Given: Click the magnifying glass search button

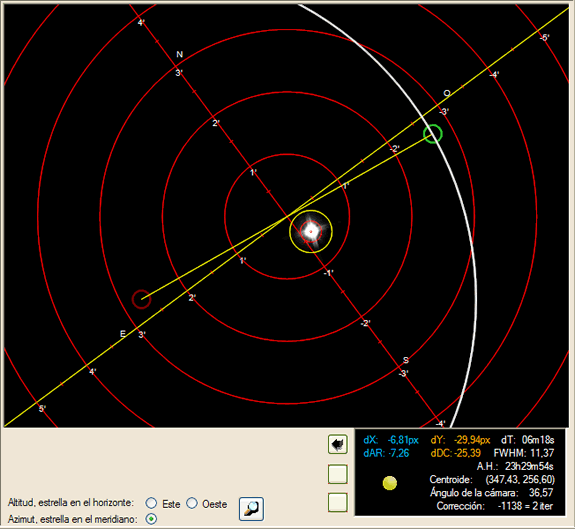Looking at the screenshot, I should click(251, 508).
